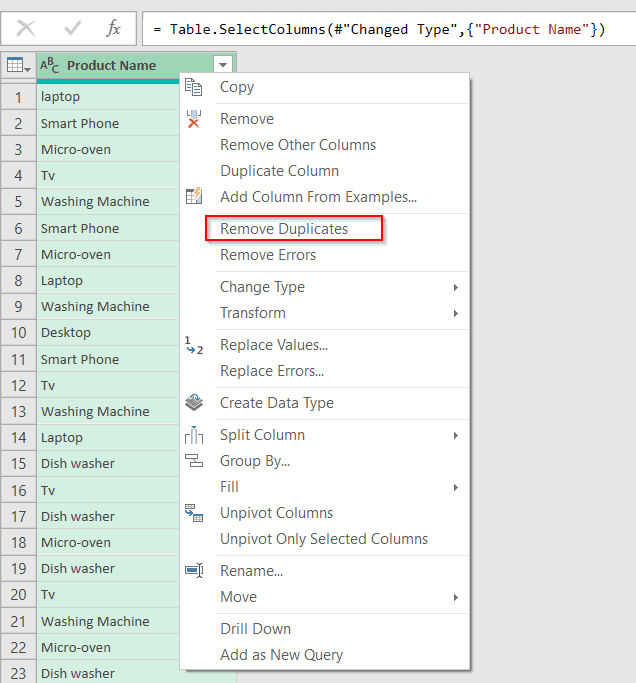Select the Rename... entry
The height and width of the screenshot is (683, 636).
coord(251,571)
